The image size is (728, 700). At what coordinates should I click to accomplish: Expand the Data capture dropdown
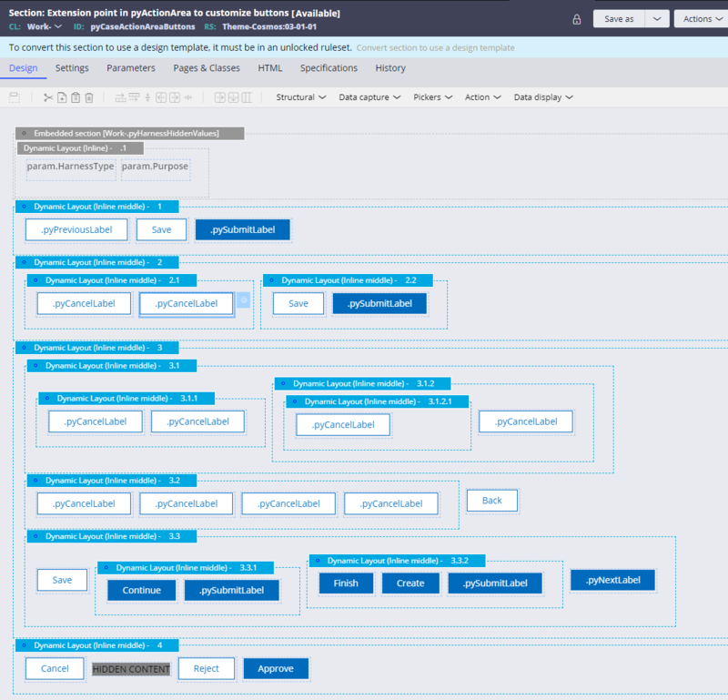point(369,97)
